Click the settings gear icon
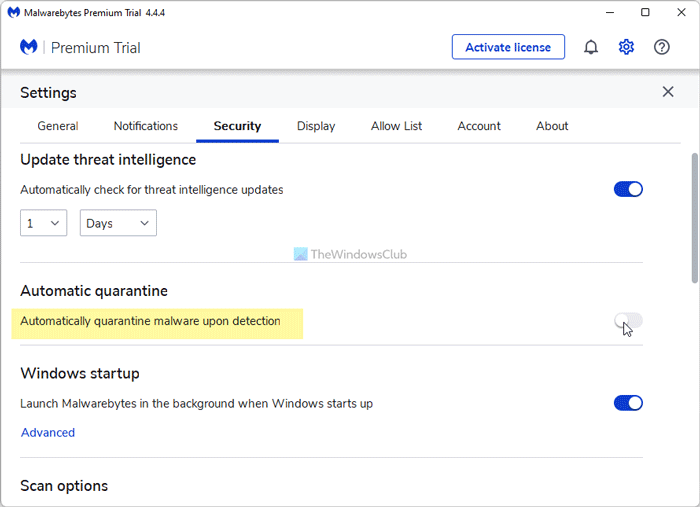 click(626, 47)
